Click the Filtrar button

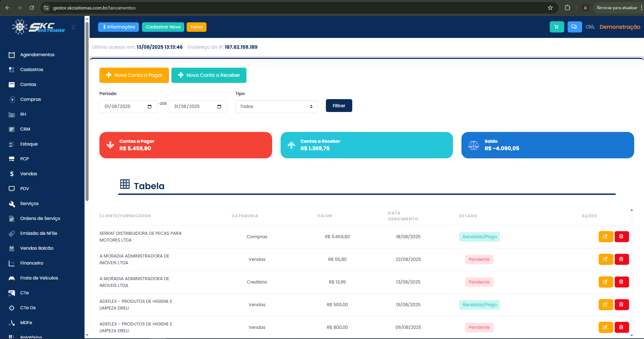coord(339,106)
